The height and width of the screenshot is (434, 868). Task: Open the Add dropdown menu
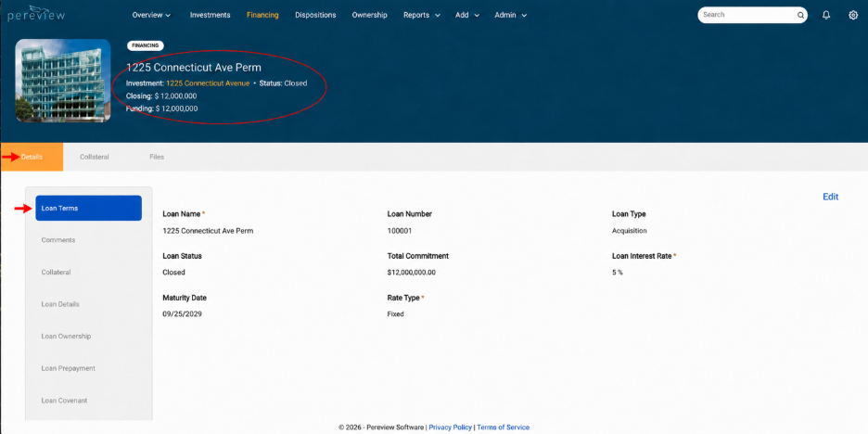pyautogui.click(x=467, y=15)
